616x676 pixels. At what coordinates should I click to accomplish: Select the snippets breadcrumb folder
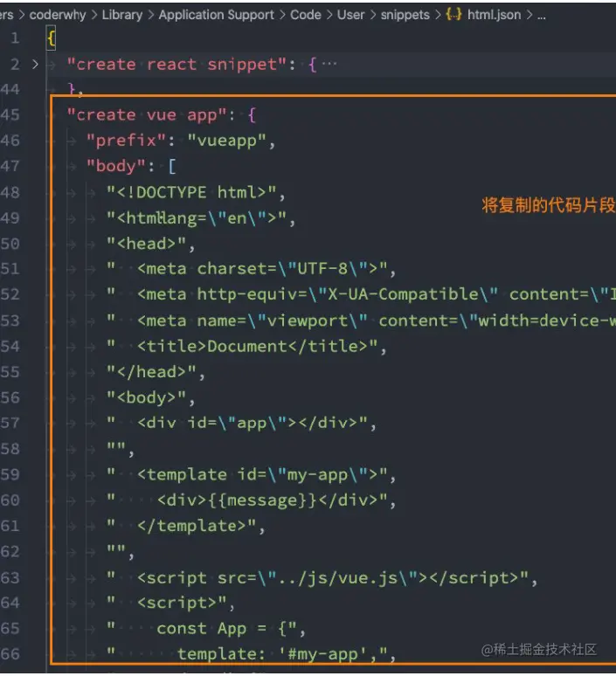pos(405,15)
